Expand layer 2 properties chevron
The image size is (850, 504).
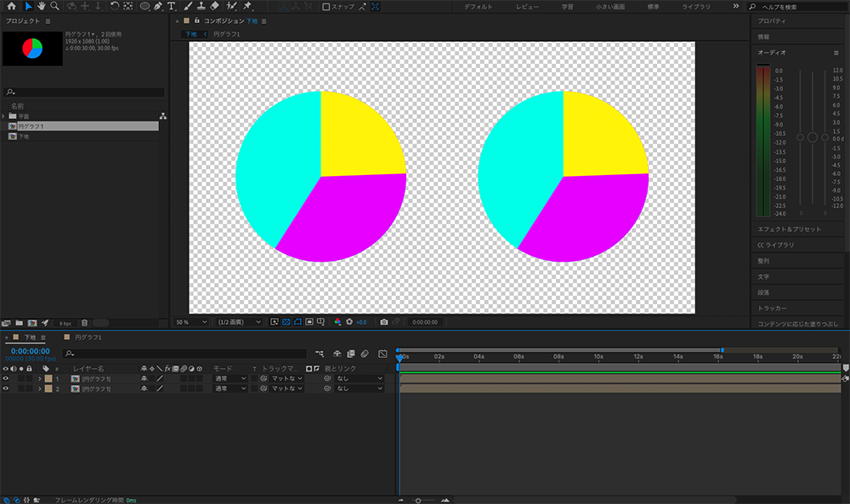pos(40,388)
